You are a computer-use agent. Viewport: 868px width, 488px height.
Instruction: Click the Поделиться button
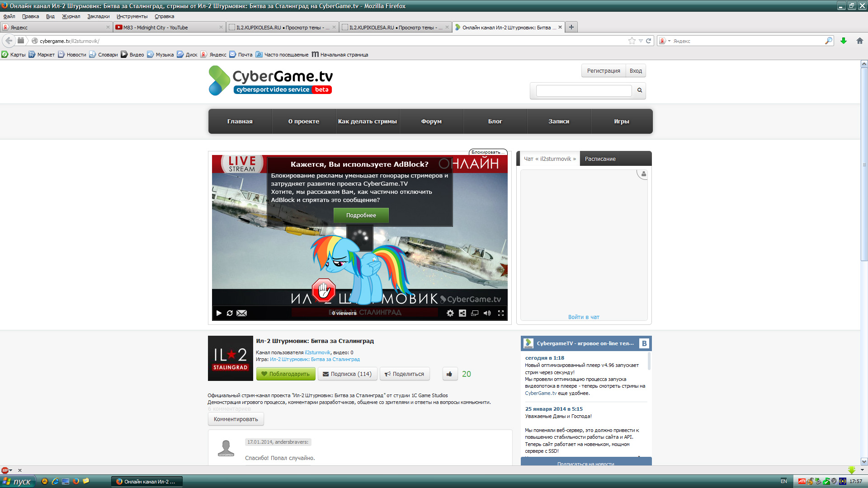[x=405, y=374]
